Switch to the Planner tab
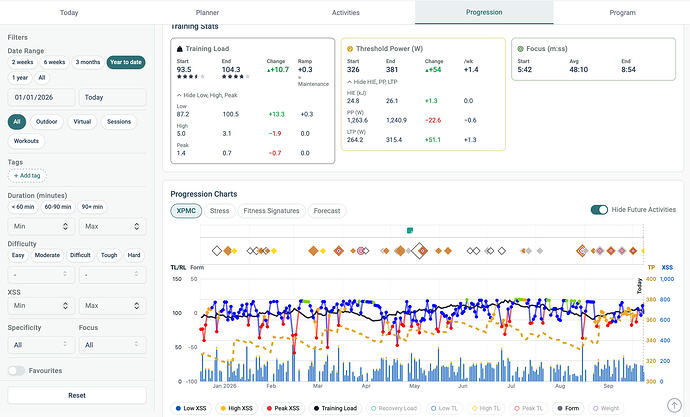The image size is (690, 417). click(x=207, y=12)
